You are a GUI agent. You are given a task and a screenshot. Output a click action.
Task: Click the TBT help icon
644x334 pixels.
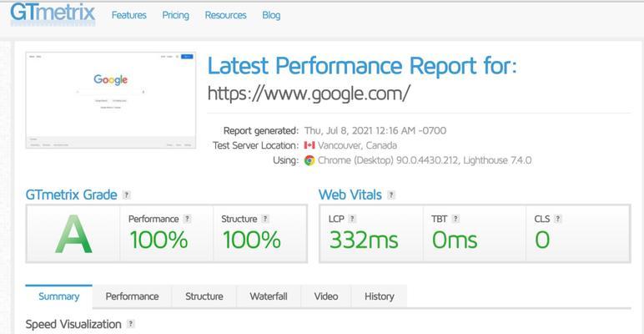[455, 219]
